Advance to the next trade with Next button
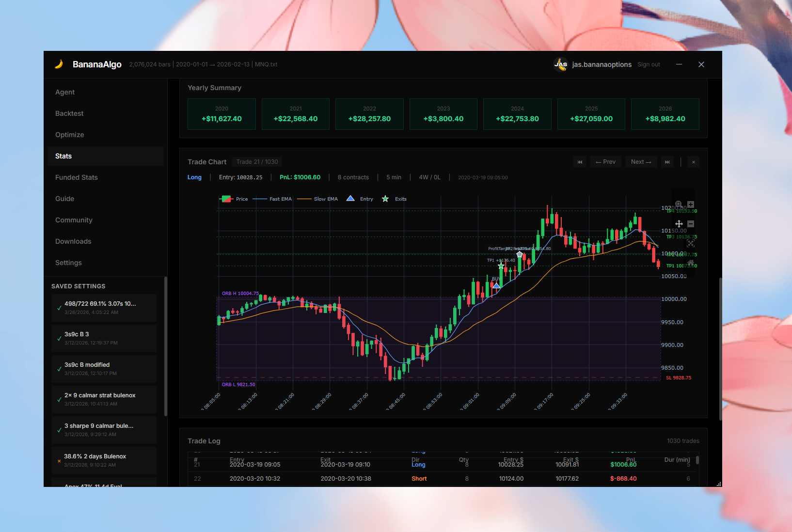This screenshot has width=792, height=532. tap(641, 162)
